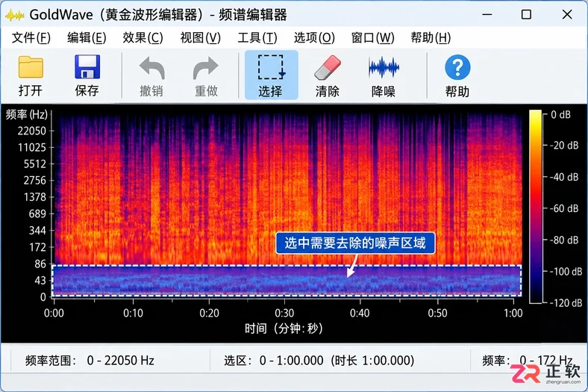Click the 43 label on the frequency axis
The height and width of the screenshot is (392, 588).
coord(40,281)
